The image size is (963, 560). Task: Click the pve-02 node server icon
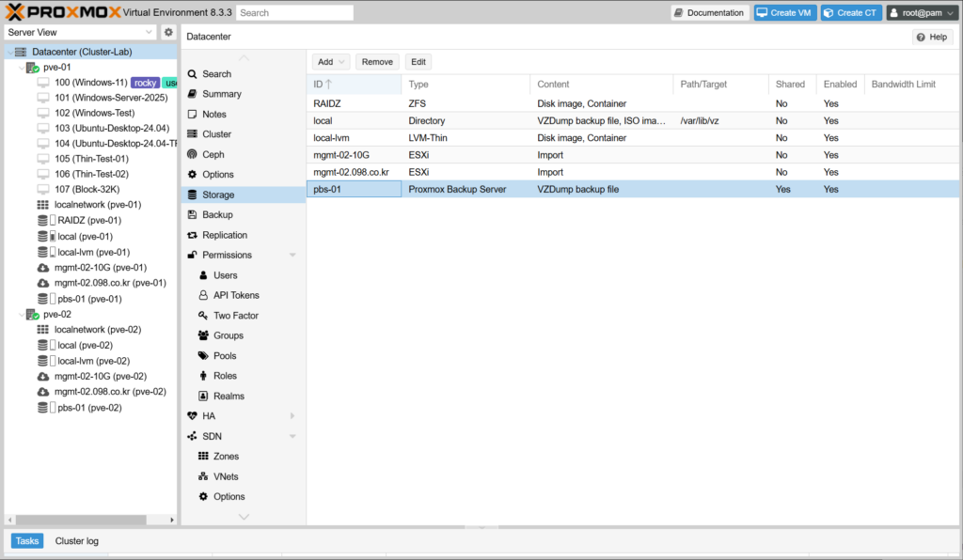coord(33,314)
